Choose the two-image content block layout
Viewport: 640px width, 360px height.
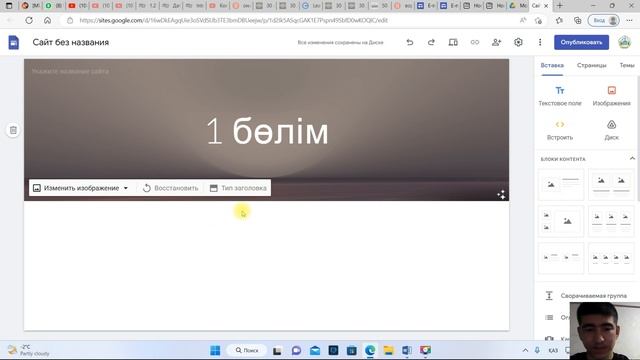(x=611, y=184)
